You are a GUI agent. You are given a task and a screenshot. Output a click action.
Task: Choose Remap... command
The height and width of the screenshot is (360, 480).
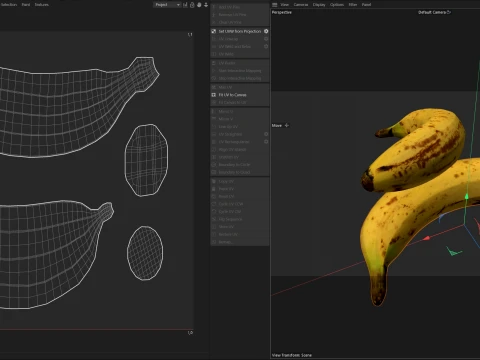(x=240, y=242)
